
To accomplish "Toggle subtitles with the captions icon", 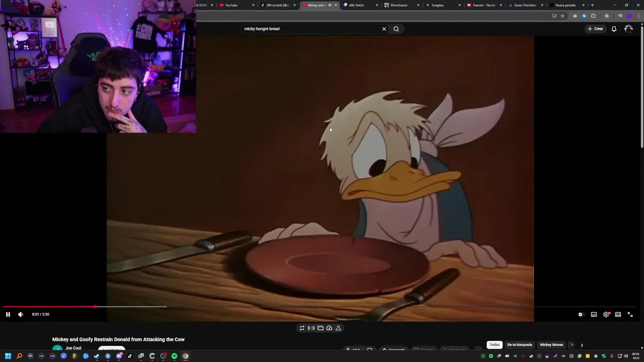I will click(594, 314).
